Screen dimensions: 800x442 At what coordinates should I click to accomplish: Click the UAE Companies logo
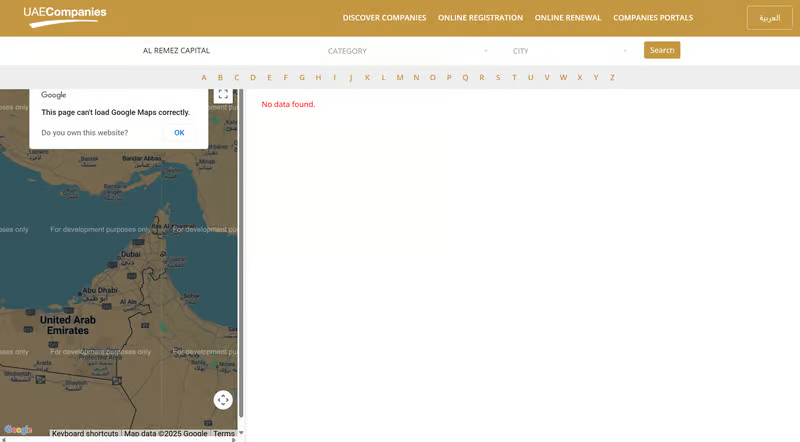65,16
